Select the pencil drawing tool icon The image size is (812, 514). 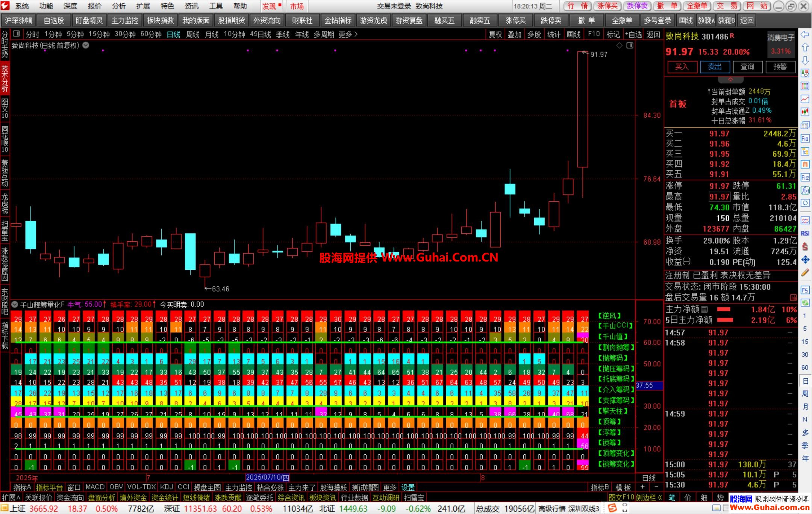(805, 273)
